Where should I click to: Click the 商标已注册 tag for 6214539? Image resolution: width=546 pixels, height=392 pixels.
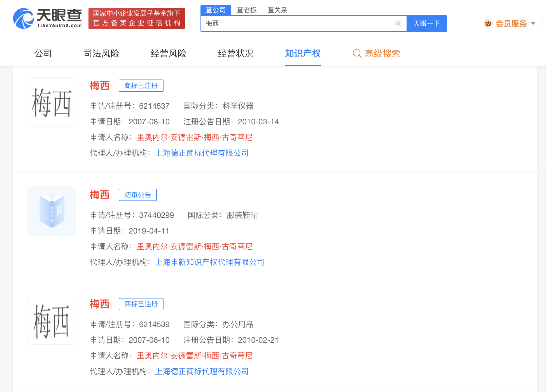coord(141,304)
